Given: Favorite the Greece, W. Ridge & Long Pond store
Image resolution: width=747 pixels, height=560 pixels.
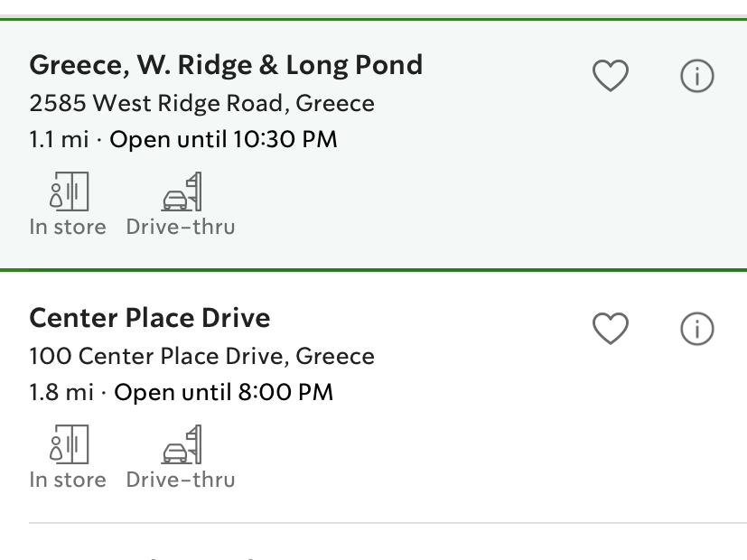Looking at the screenshot, I should click(x=611, y=76).
